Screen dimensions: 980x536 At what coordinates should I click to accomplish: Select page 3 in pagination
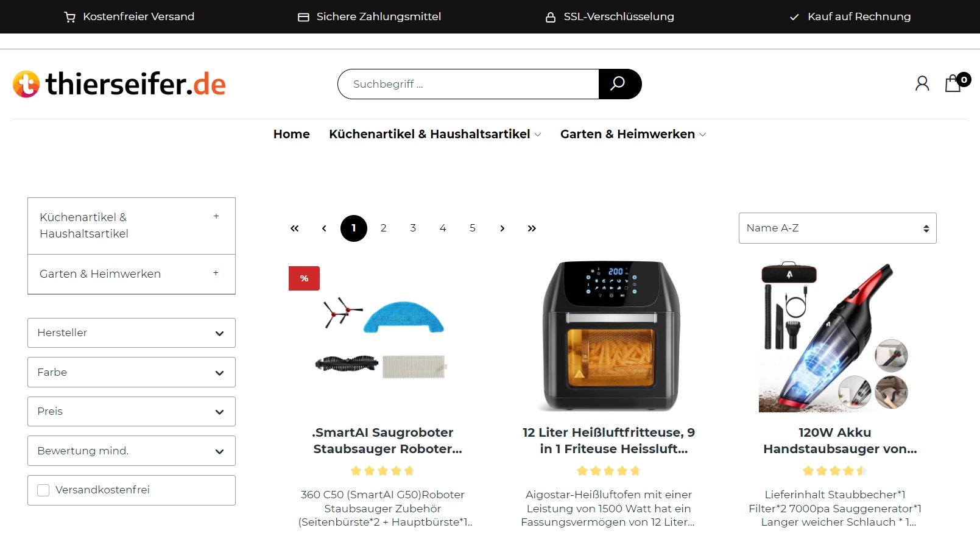pyautogui.click(x=413, y=228)
